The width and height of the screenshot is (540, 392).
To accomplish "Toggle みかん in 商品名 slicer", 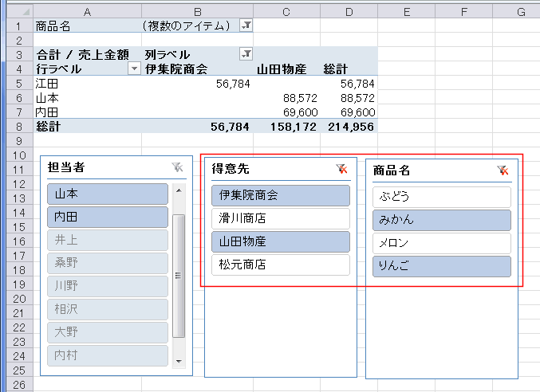I will click(442, 220).
